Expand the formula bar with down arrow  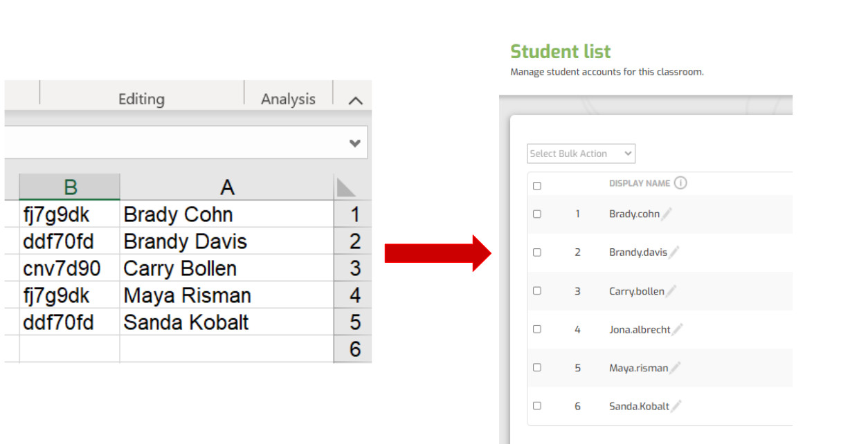click(x=355, y=144)
